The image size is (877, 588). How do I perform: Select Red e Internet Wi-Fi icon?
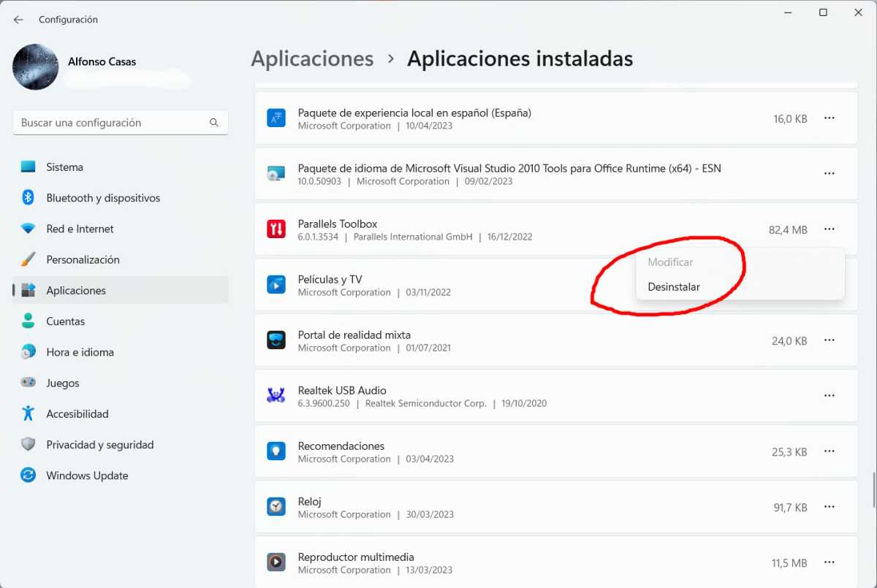[x=29, y=229]
